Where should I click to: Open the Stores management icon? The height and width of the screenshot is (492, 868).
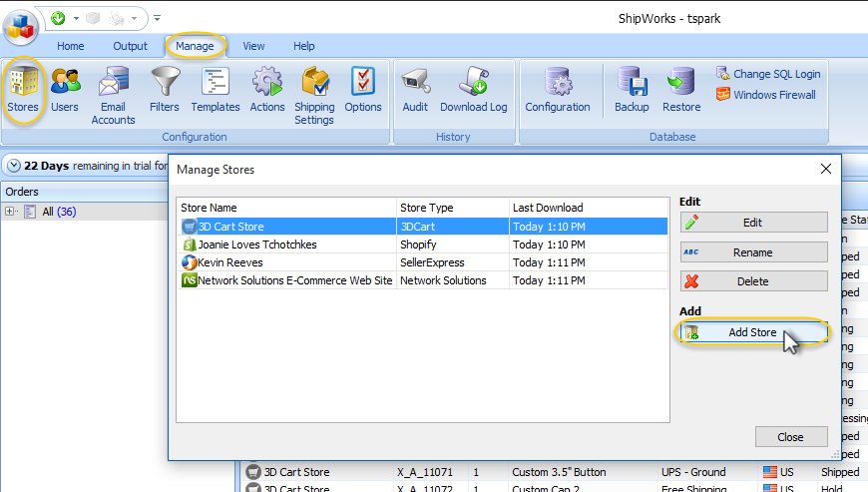pos(23,90)
